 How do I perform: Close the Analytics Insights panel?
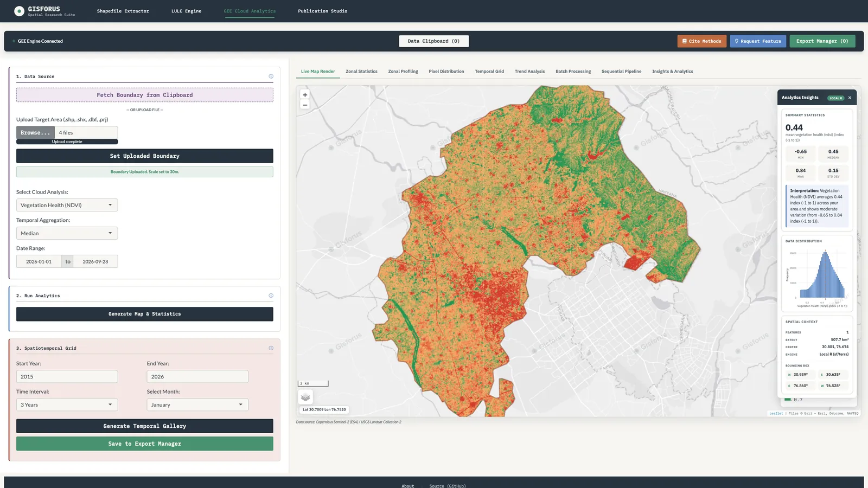click(850, 98)
